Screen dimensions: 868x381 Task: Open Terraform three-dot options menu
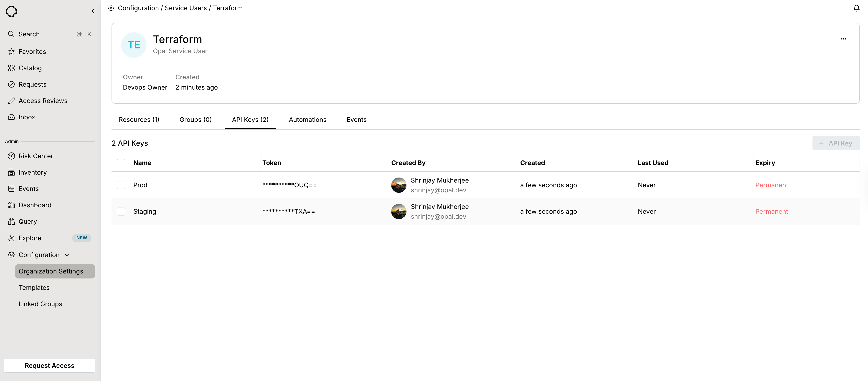[x=843, y=39]
